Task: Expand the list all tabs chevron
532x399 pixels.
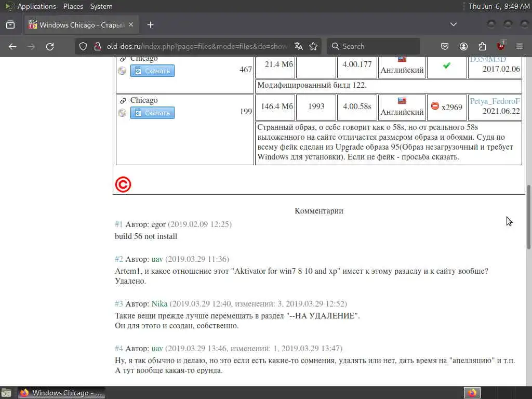Action: coord(453,24)
